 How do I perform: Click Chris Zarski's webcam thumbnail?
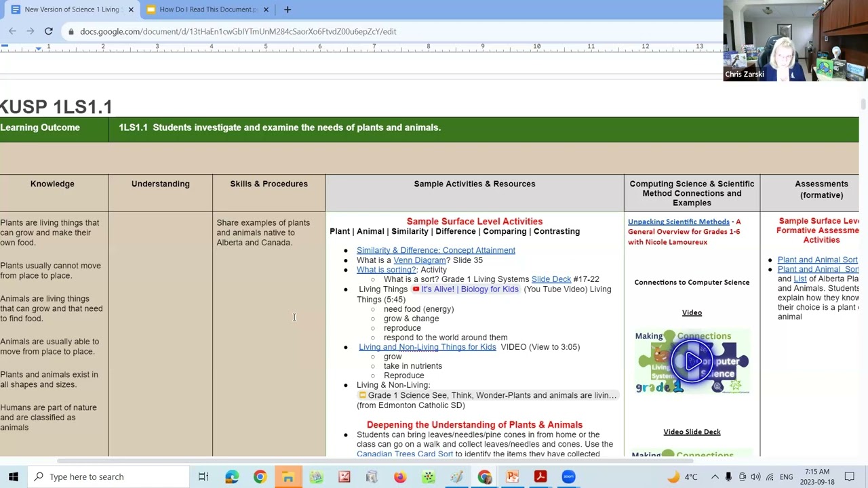click(795, 41)
